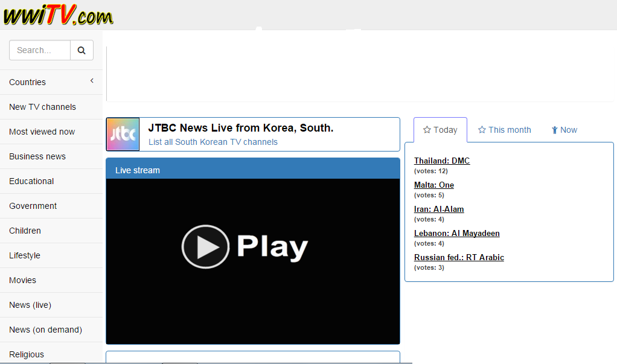Click the votes: 3 text under Russian fed.
The height and width of the screenshot is (364, 617).
tap(429, 267)
